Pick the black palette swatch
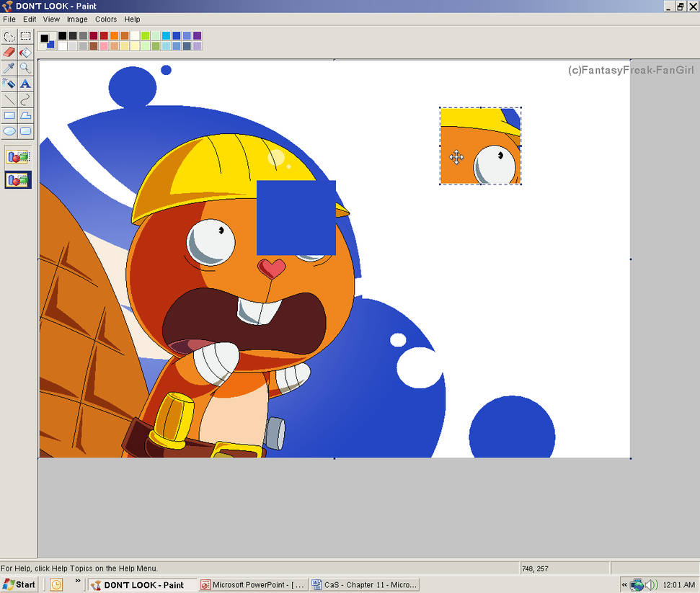Image resolution: width=700 pixels, height=593 pixels. pos(63,36)
